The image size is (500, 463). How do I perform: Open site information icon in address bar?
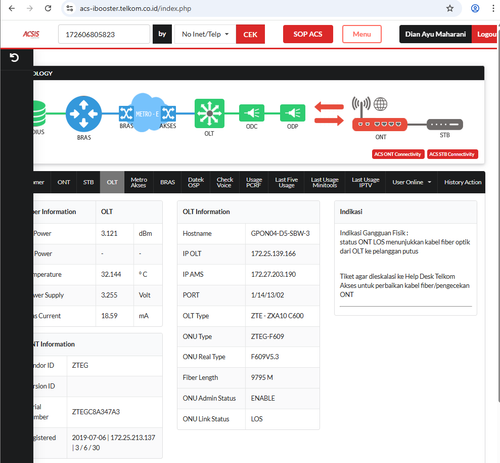pos(70,8)
